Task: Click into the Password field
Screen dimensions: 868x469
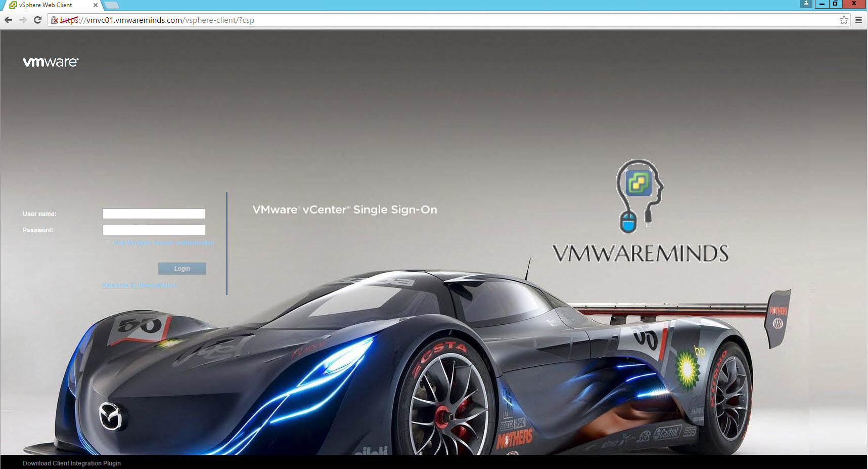Action: [x=154, y=230]
